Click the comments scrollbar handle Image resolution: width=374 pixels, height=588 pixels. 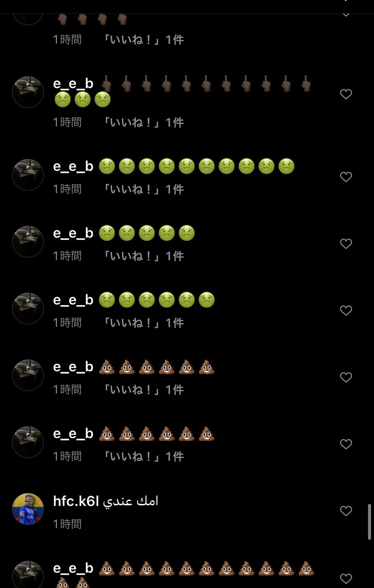(369, 522)
